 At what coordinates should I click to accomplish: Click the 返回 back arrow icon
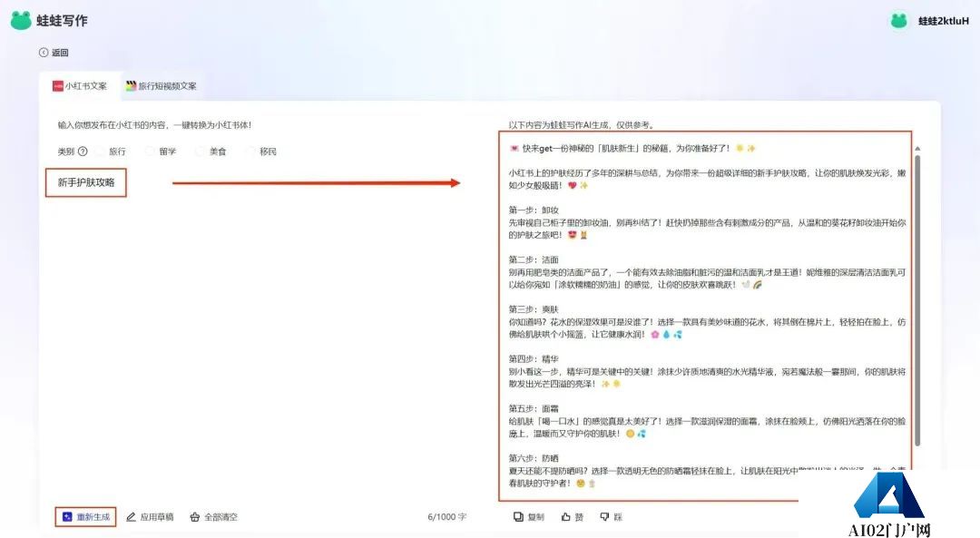click(44, 53)
